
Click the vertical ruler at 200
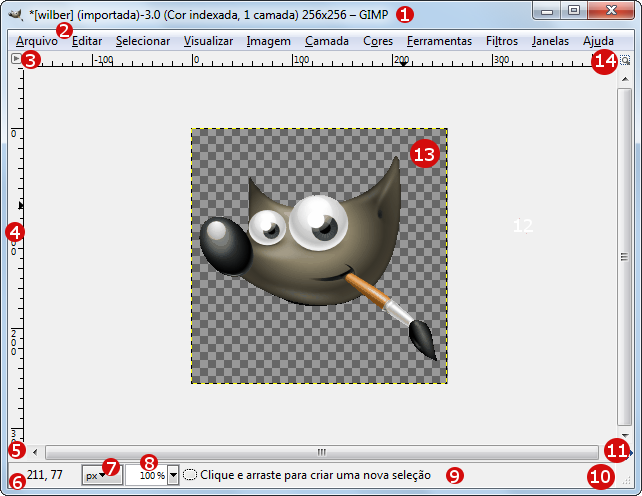(x=14, y=342)
